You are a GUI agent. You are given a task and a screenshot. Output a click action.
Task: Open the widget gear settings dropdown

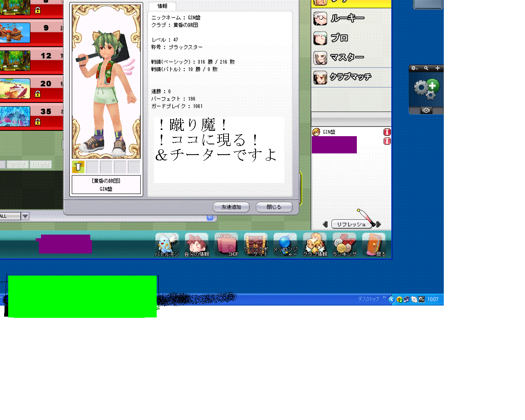point(414,68)
